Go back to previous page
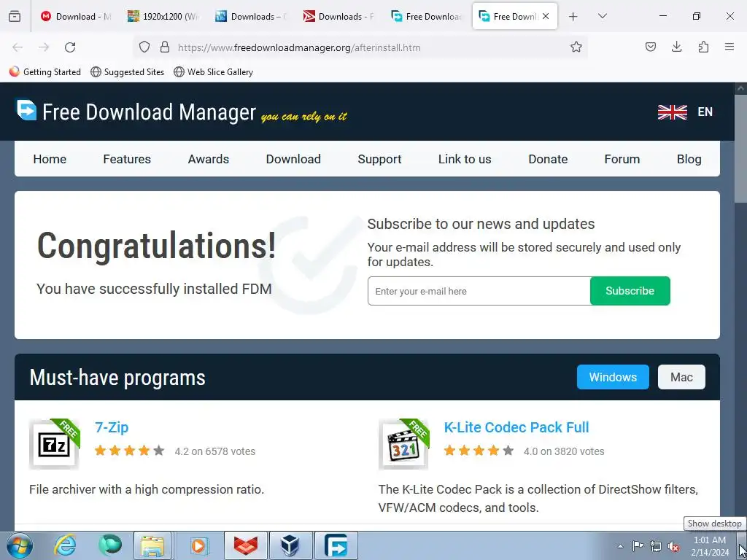This screenshot has height=560, width=747. (18, 47)
